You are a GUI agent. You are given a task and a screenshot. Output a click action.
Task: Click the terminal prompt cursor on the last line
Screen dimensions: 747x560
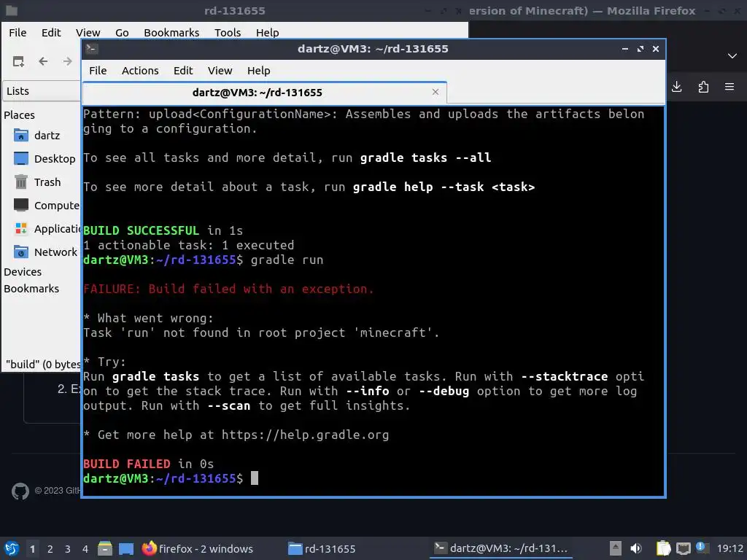tap(255, 478)
